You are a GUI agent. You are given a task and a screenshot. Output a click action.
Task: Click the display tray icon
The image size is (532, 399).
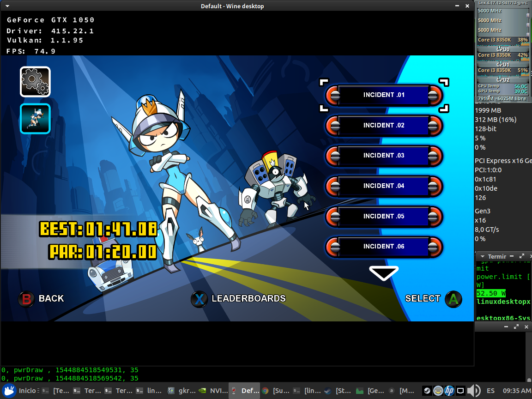(460, 391)
